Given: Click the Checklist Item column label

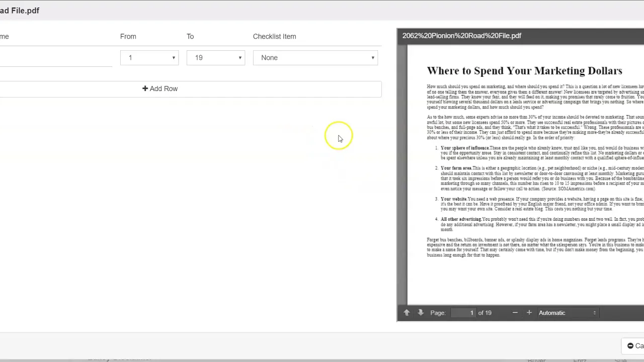Looking at the screenshot, I should [x=274, y=36].
